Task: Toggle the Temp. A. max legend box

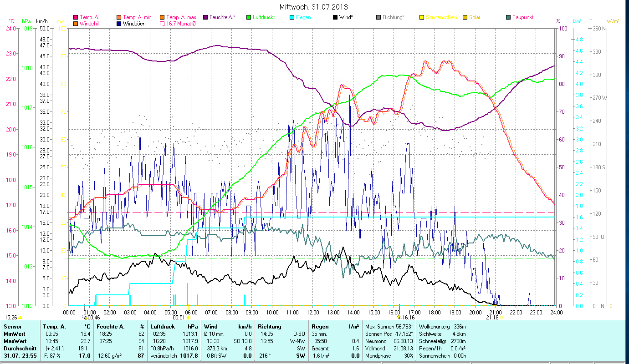Action: tap(162, 17)
